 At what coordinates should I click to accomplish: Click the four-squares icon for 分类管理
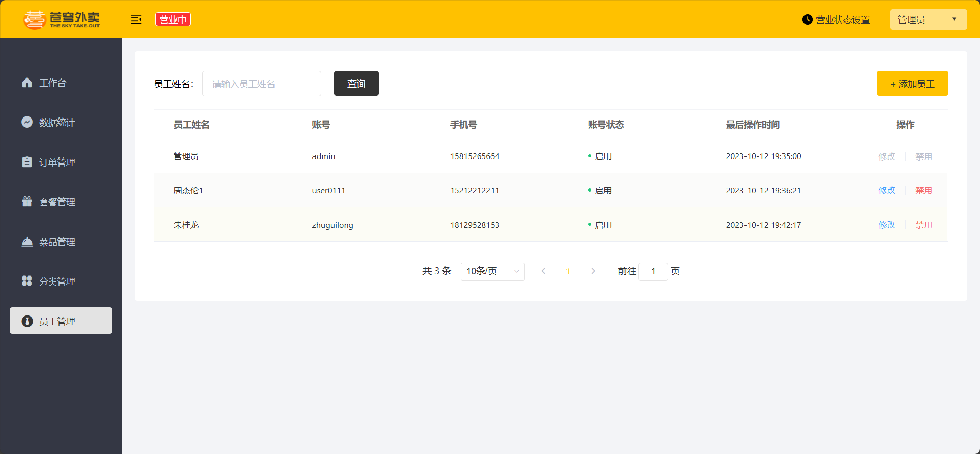tap(27, 281)
